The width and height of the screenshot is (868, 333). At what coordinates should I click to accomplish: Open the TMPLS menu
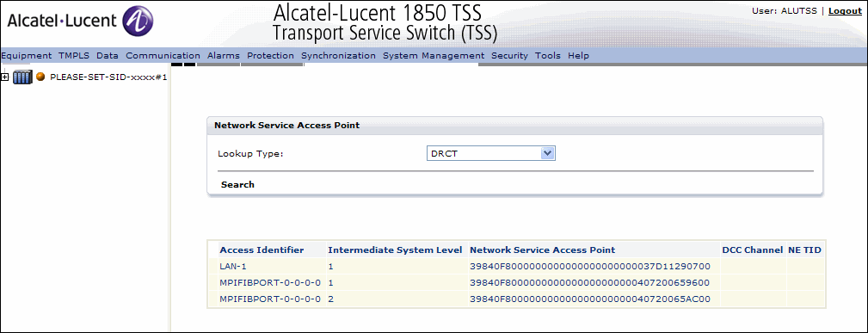[74, 55]
